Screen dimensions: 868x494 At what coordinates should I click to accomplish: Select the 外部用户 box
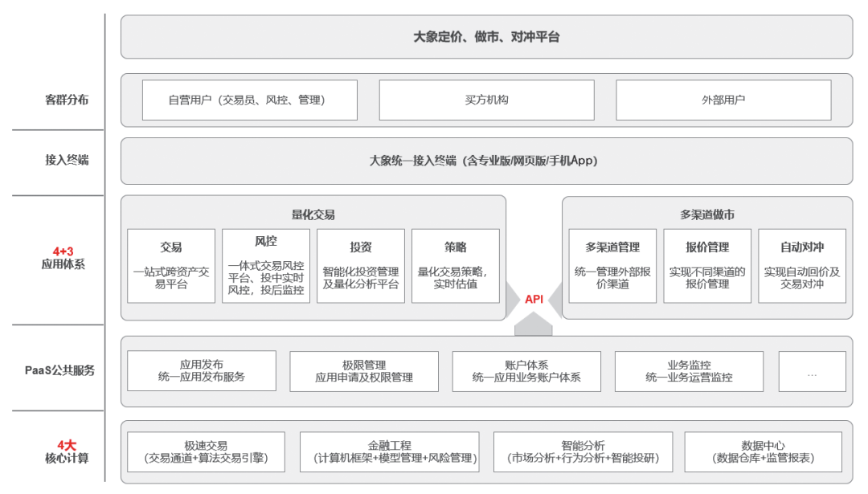pos(723,100)
